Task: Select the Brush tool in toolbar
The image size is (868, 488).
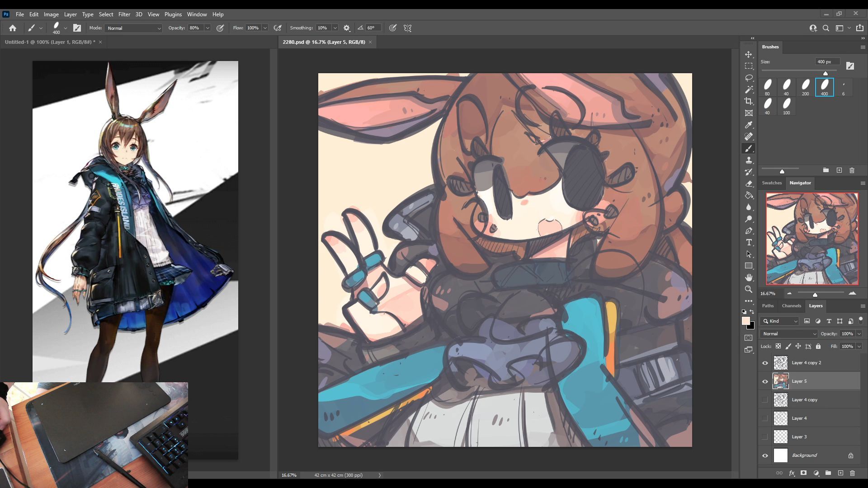Action: coord(749,149)
